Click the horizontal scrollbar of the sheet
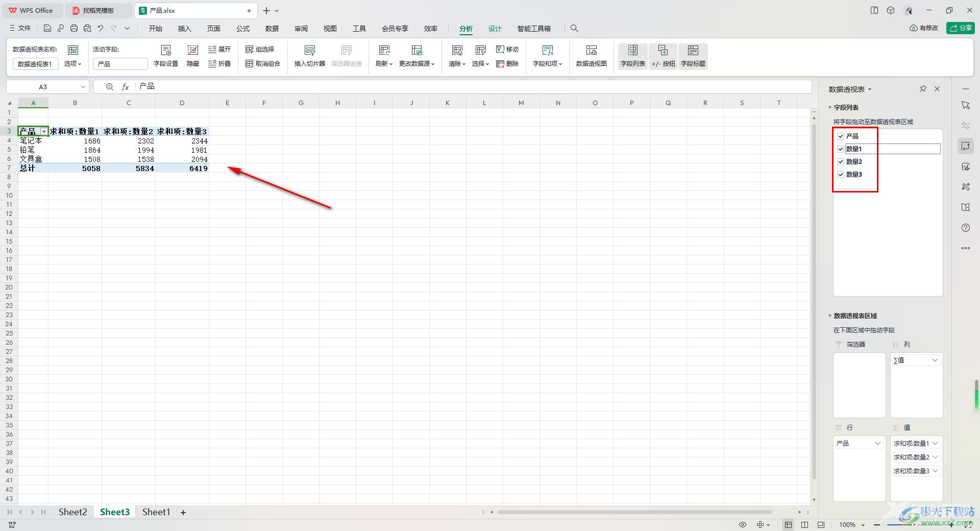 (x=634, y=512)
